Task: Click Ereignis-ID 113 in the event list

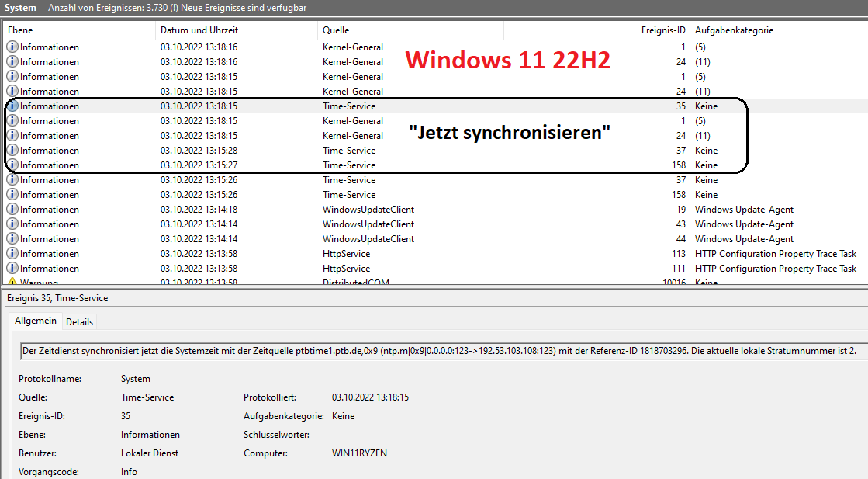Action: click(679, 254)
